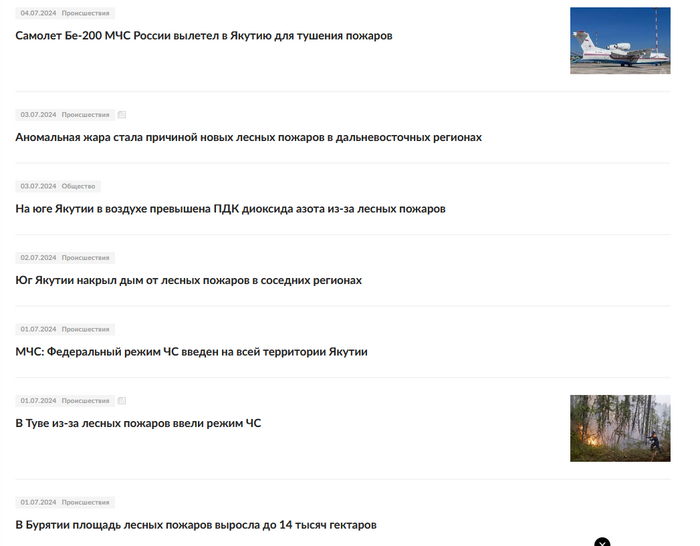
Task: Close the popup with the black X button
Action: click(x=602, y=542)
